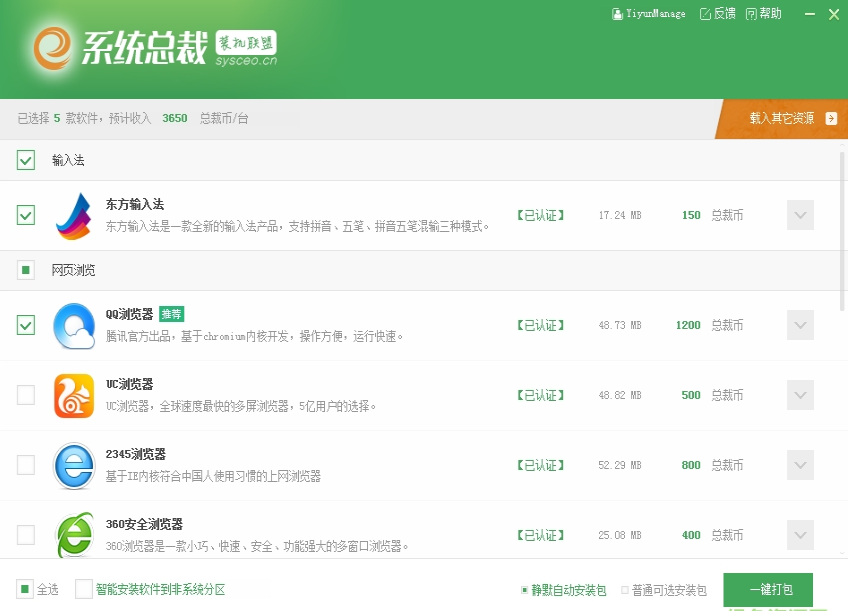Image resolution: width=850 pixels, height=611 pixels.
Task: Click the 2345浏览器 app icon
Action: [74, 466]
